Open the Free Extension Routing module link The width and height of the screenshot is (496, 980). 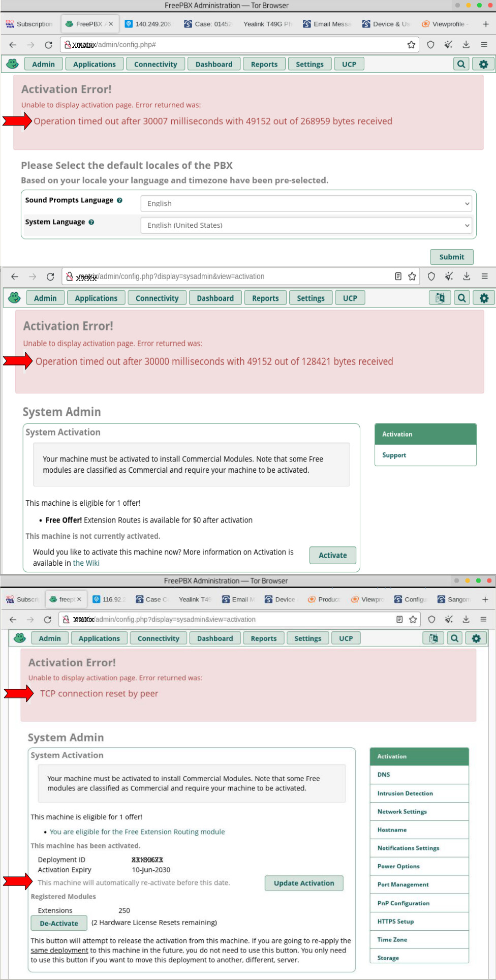[137, 832]
